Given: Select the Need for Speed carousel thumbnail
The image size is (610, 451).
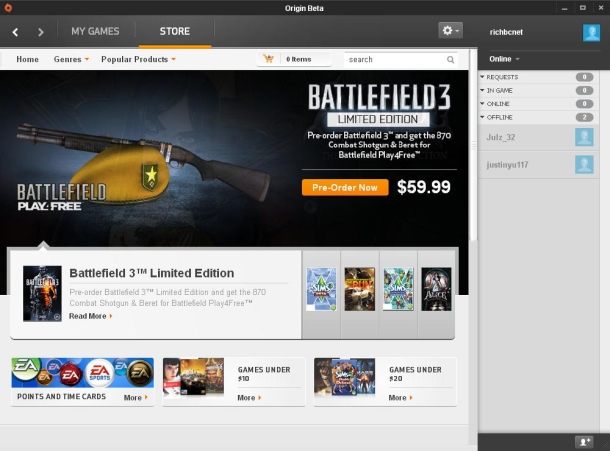Looking at the screenshot, I should (x=359, y=289).
